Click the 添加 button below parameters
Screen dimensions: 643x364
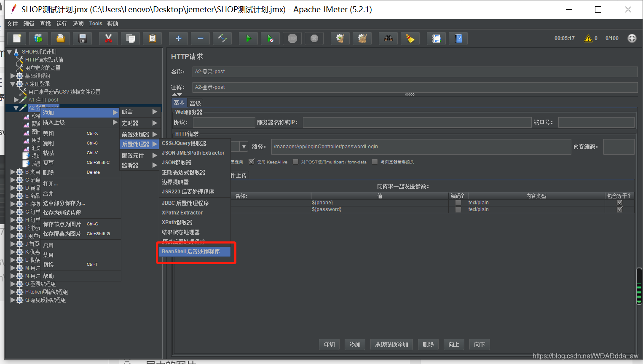(x=355, y=344)
